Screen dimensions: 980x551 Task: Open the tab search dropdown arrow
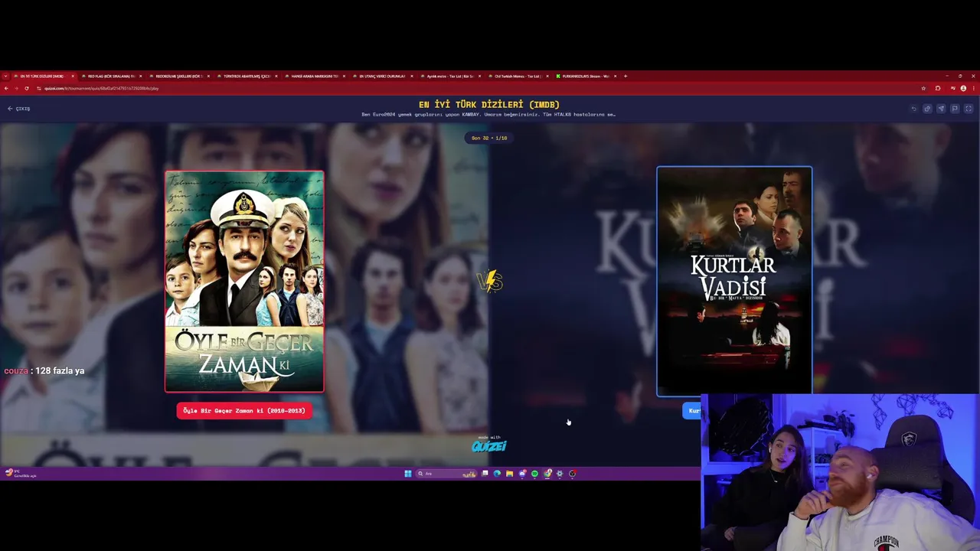pyautogui.click(x=5, y=76)
